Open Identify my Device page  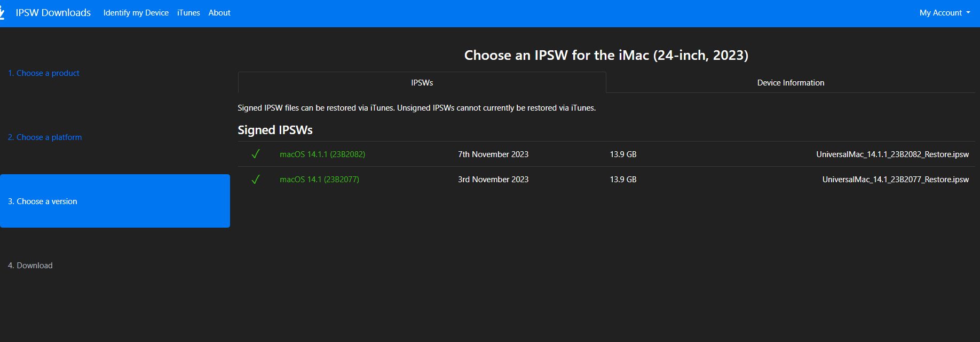(136, 13)
